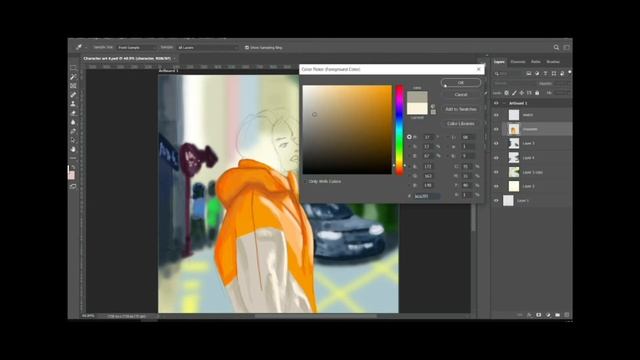Hide the sketch layer via its eye icon
Image resolution: width=640 pixels, height=360 pixels.
tap(496, 115)
